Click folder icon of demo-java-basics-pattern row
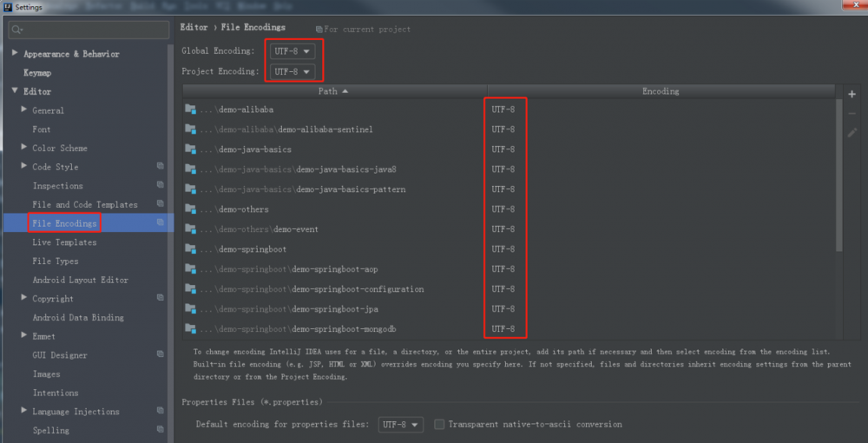This screenshot has width=868, height=443. tap(190, 188)
